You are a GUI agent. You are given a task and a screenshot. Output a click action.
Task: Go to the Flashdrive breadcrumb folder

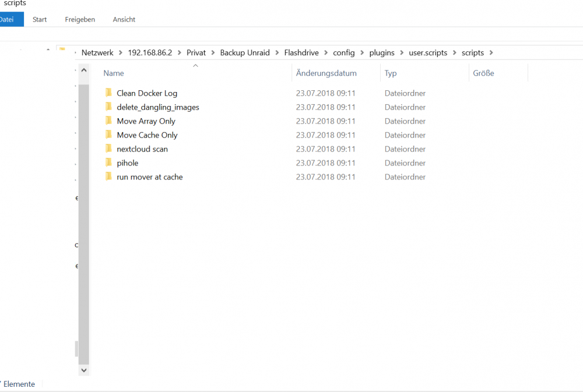tap(301, 53)
